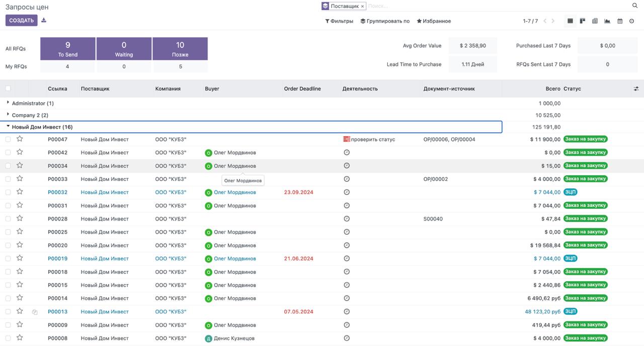Open order link P00013
The width and height of the screenshot is (644, 346).
pyautogui.click(x=57, y=312)
